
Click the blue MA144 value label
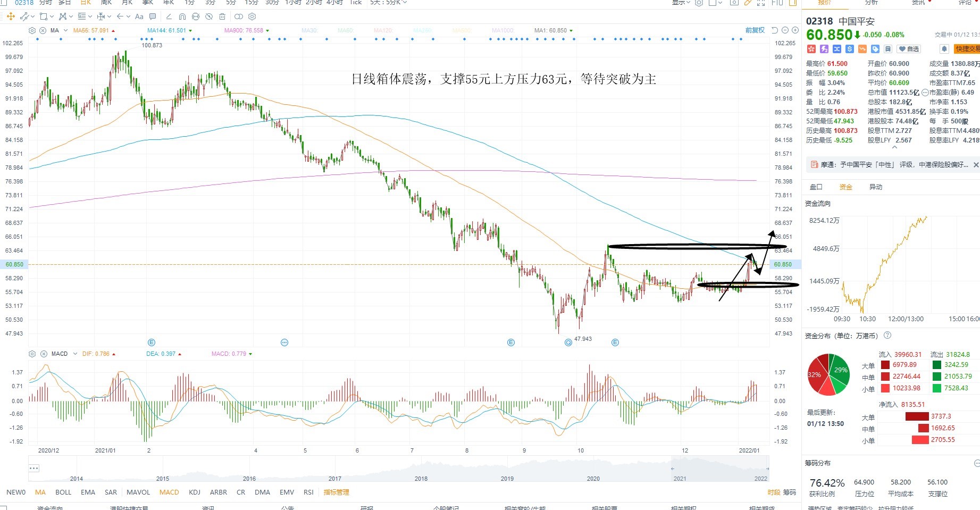(167, 30)
